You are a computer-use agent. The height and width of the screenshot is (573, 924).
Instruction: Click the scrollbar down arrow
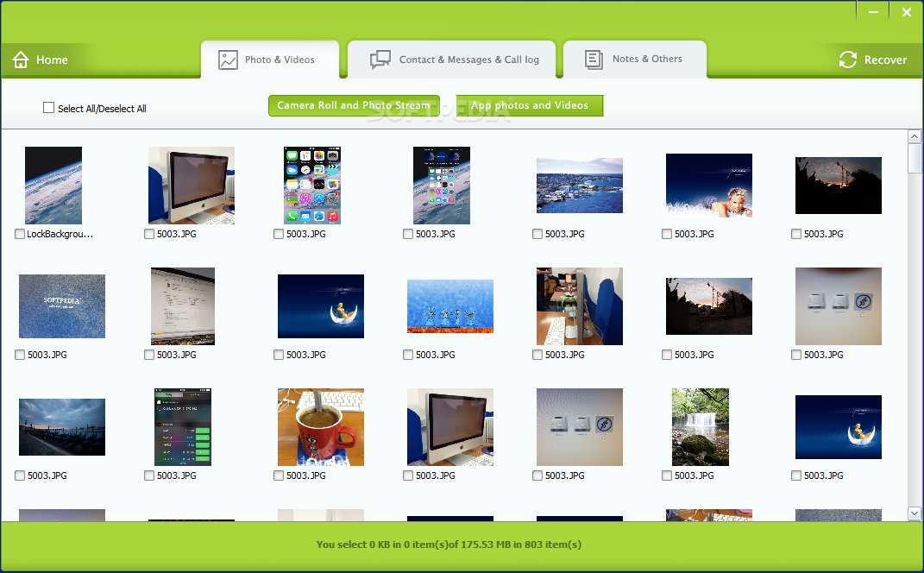(x=914, y=513)
